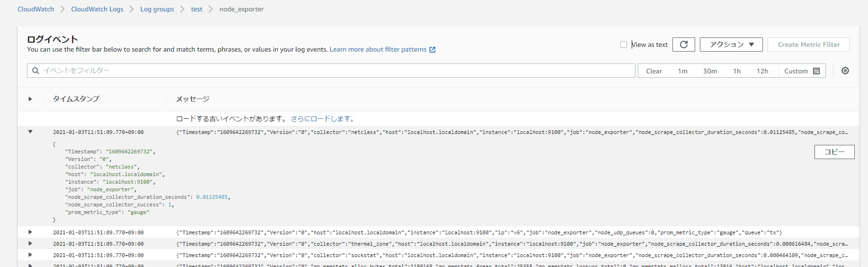Expand all rows using header triangle
The height and width of the screenshot is (267, 868).
(30, 99)
